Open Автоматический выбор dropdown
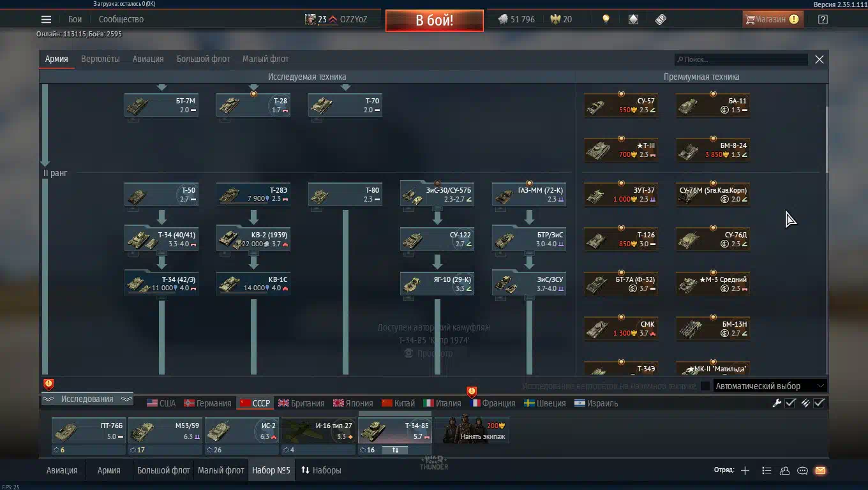868x490 pixels. (x=770, y=386)
